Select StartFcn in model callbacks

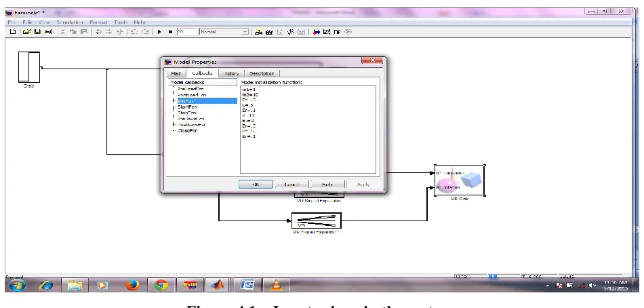coord(187,107)
